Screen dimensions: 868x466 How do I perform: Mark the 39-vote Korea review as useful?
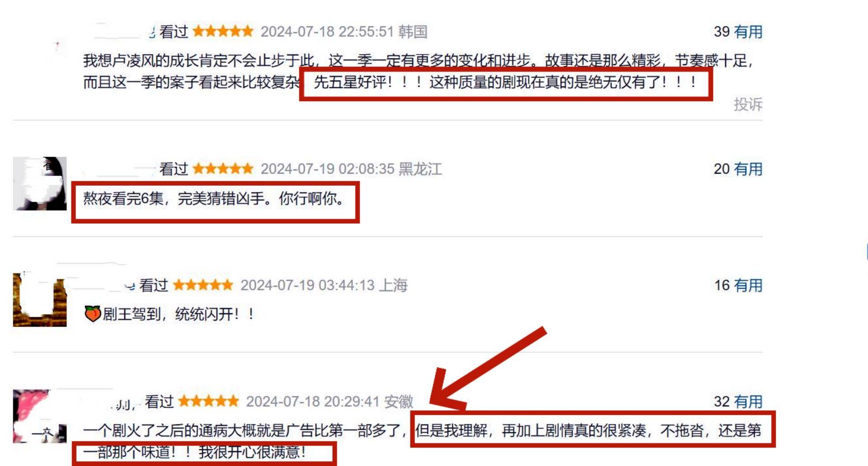click(x=748, y=32)
